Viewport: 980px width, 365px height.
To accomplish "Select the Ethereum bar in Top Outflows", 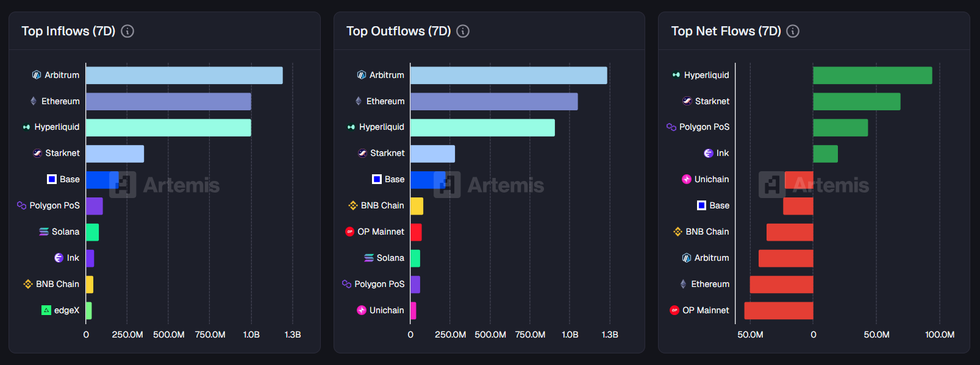I will pyautogui.click(x=494, y=102).
